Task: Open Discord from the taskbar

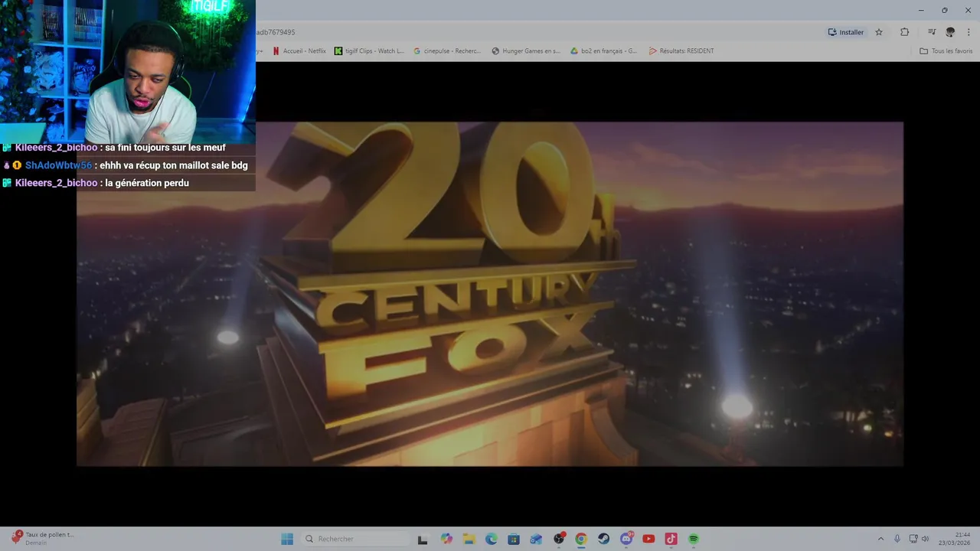Action: [x=626, y=539]
